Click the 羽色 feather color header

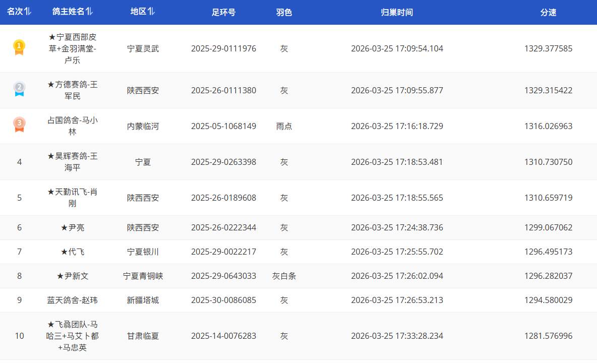tap(284, 12)
